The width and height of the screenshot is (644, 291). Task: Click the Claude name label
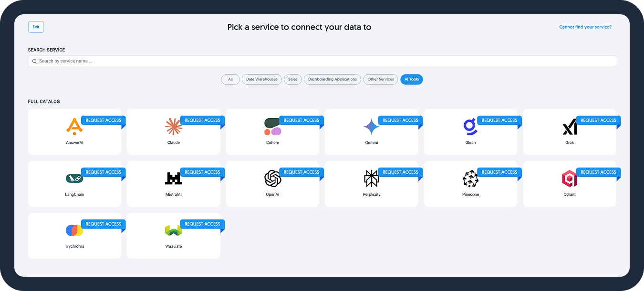tap(174, 143)
